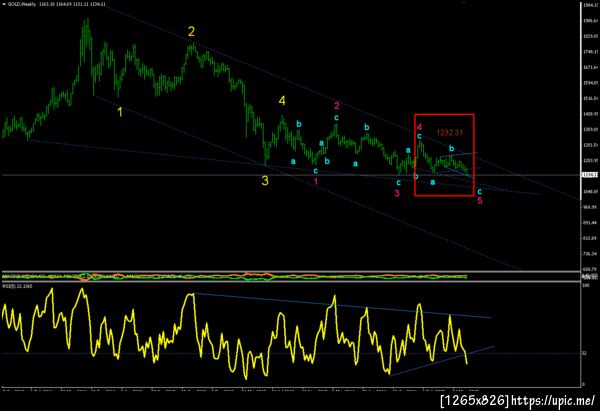Viewport: 600px width, 411px height.
Task: Select the orange 1232.31 price label
Action: click(450, 133)
